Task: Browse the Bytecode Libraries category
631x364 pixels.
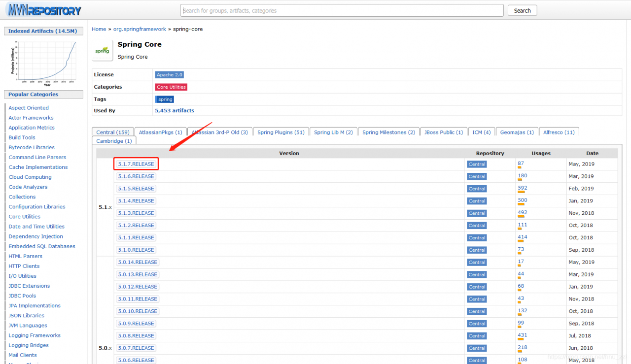Action: click(x=32, y=147)
